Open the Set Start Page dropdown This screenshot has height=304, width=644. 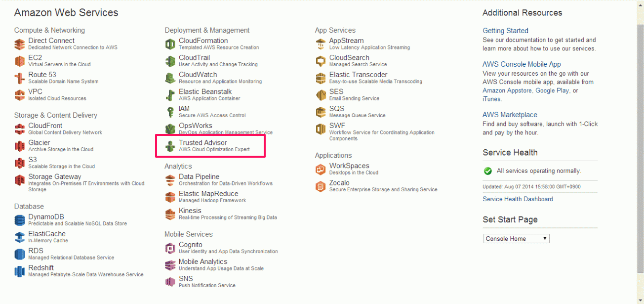tap(516, 239)
